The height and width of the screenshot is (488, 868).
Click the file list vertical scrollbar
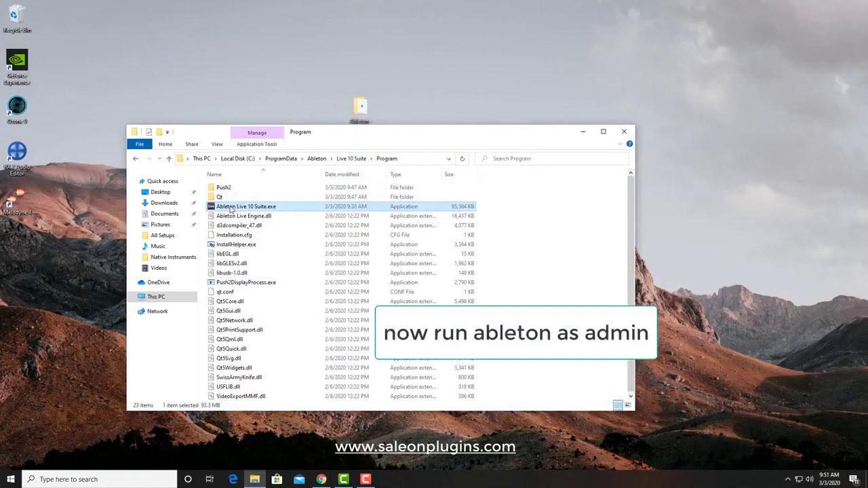click(x=631, y=285)
